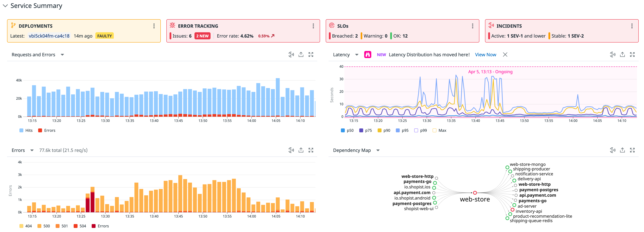The width and height of the screenshot is (644, 232).
Task: Open the Deployments panel kebab menu
Action: tap(154, 26)
